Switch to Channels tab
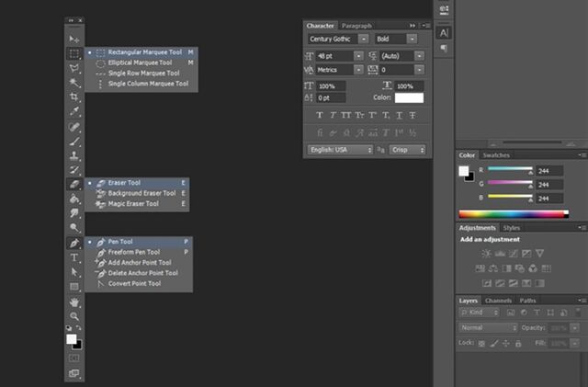This screenshot has height=387, width=588. [x=498, y=301]
